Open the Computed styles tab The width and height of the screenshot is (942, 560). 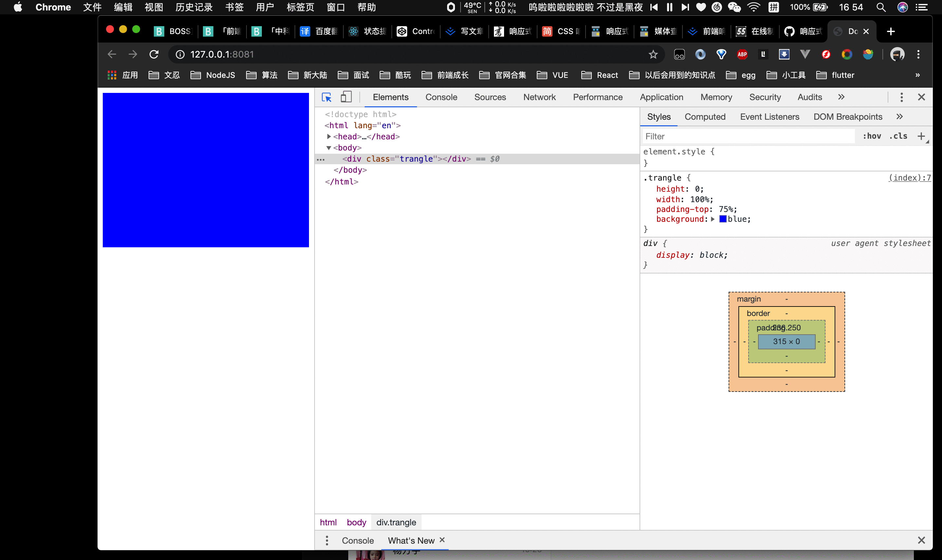705,117
